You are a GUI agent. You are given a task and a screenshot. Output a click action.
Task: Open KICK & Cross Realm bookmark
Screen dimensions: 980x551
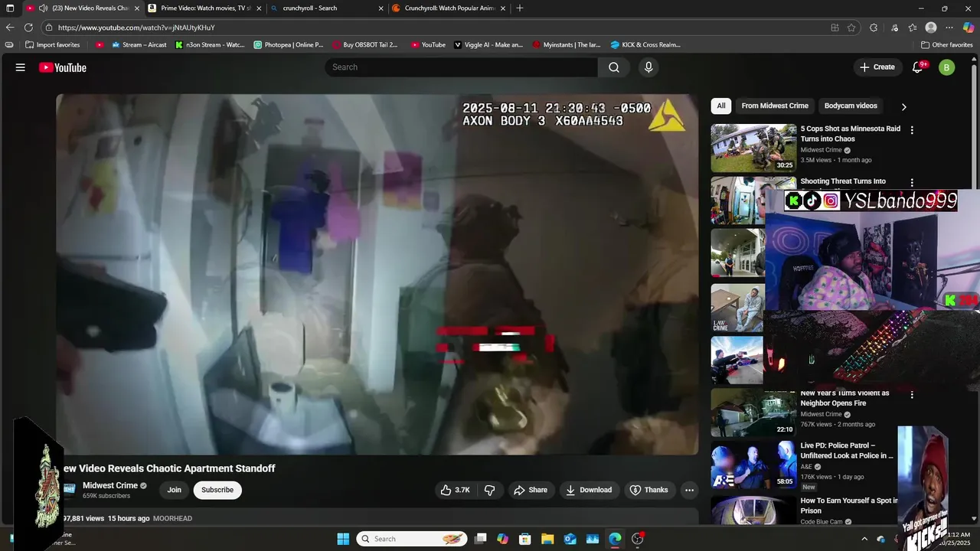(x=645, y=45)
